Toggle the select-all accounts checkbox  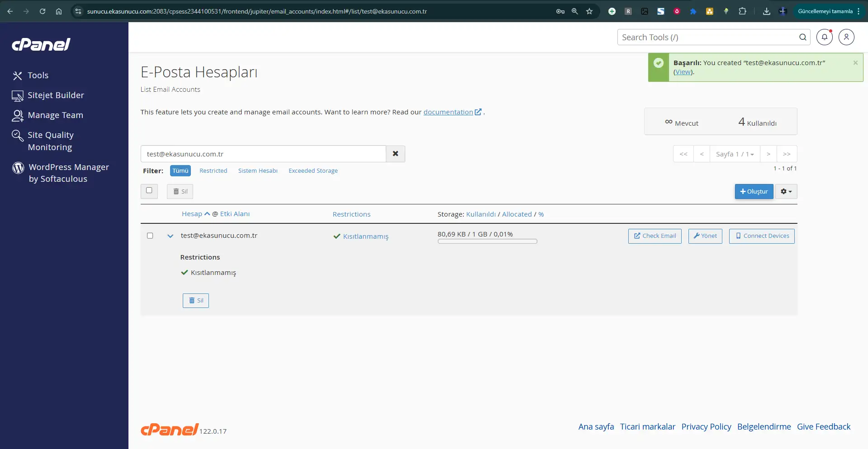(149, 190)
